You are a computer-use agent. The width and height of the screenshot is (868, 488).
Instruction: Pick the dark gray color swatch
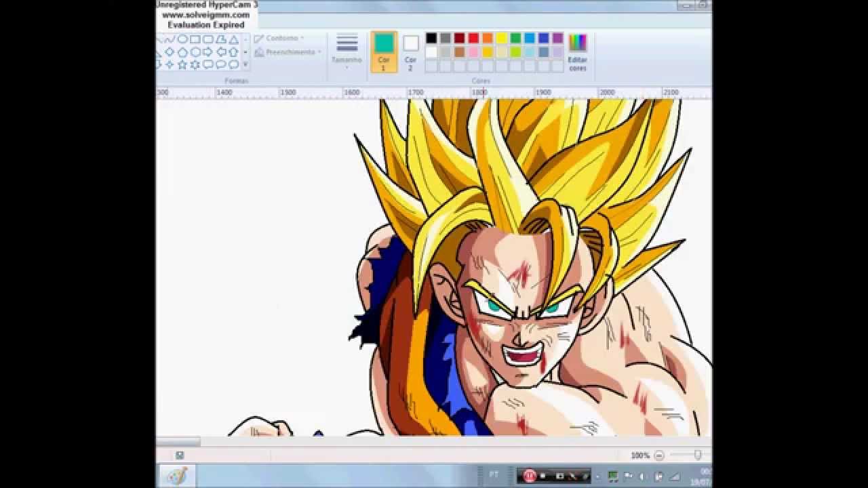(x=446, y=38)
